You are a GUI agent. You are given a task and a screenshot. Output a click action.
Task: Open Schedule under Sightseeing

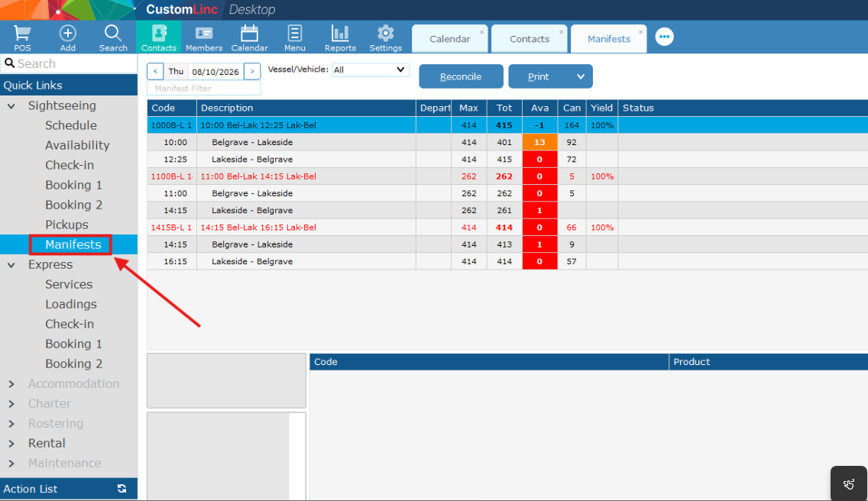pos(71,125)
